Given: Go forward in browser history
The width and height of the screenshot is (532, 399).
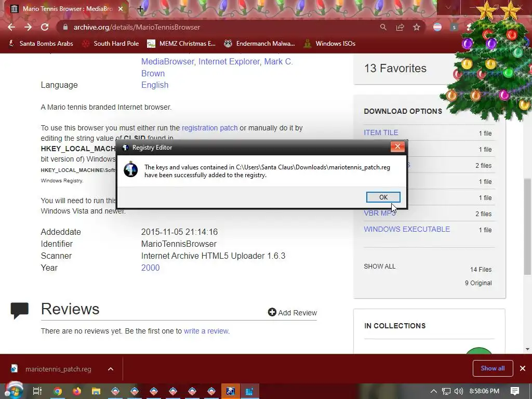Looking at the screenshot, I should coord(28,27).
